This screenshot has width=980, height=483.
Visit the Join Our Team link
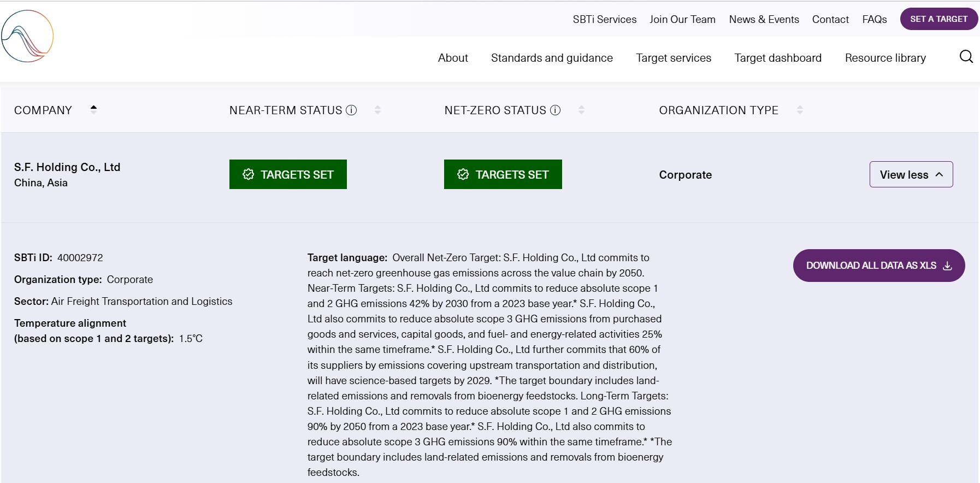click(682, 20)
